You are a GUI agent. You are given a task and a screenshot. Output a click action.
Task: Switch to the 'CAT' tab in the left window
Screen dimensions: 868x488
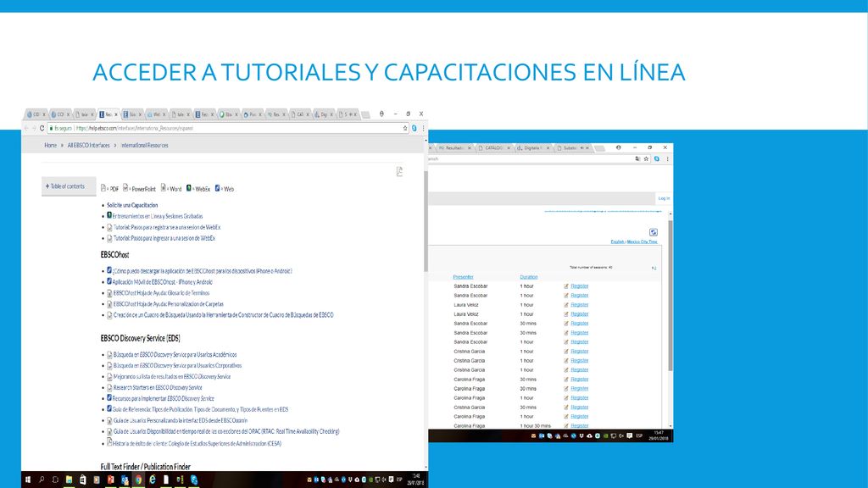coord(299,114)
